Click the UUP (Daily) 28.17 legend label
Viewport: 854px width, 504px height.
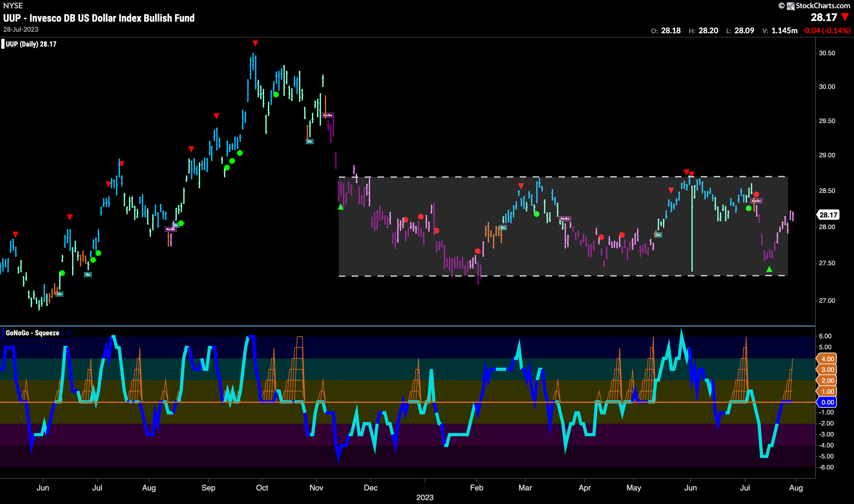point(31,44)
